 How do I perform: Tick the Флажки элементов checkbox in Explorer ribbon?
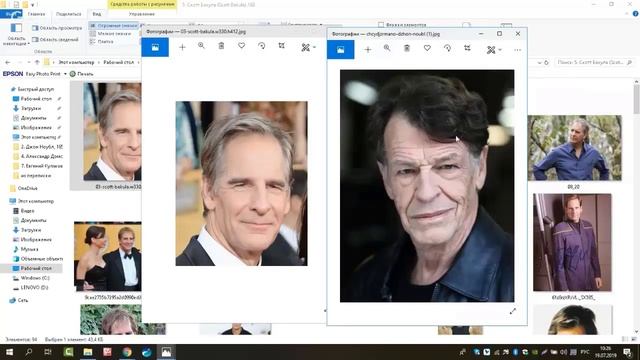[381, 25]
